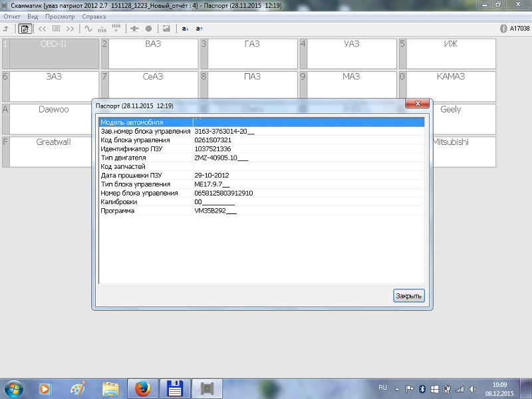
Task: Click the decrease font size icon
Action: click(x=186, y=29)
